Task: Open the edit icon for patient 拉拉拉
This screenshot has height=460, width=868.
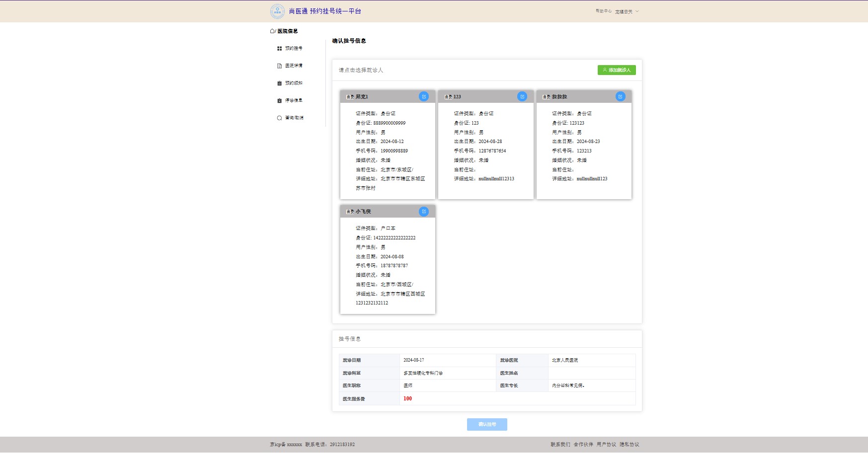Action: point(621,96)
